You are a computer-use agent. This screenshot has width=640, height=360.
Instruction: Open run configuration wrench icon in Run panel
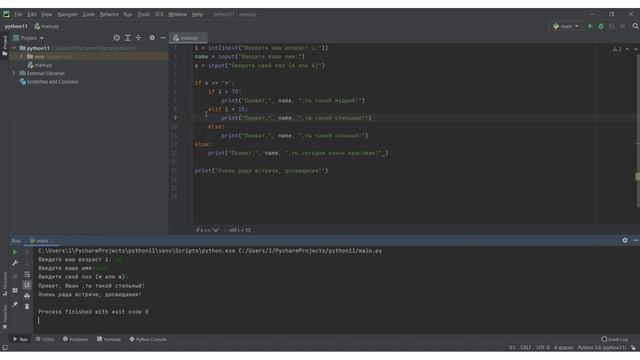[15, 263]
